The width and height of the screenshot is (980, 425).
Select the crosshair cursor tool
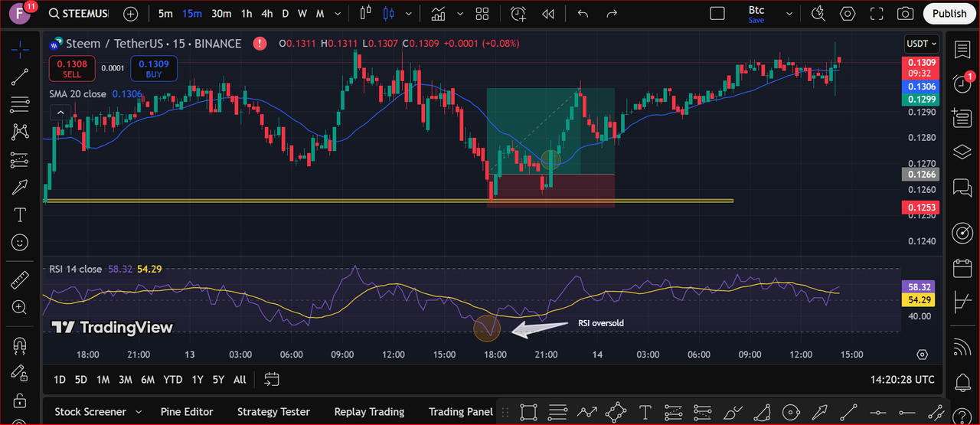(20, 48)
